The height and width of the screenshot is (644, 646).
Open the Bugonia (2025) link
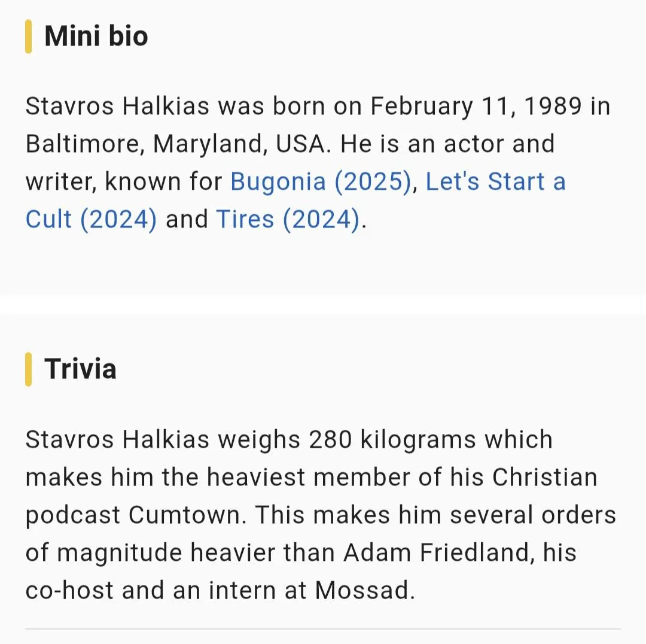click(x=321, y=182)
